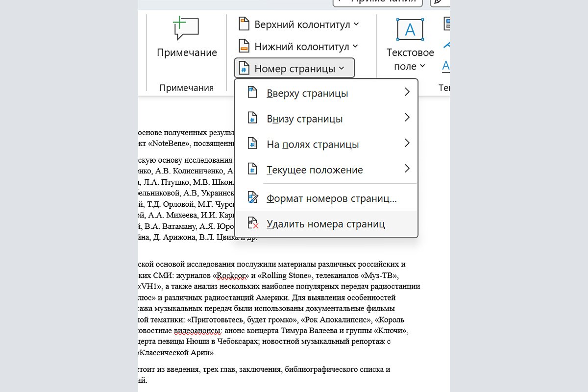Select the Номер страницы page number icon

pyautogui.click(x=244, y=68)
